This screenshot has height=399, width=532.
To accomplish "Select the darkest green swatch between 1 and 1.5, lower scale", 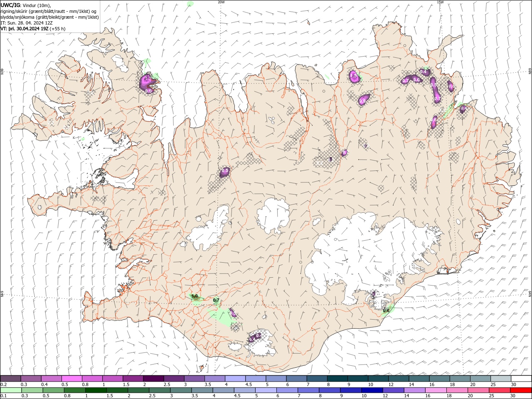I will pos(96,390).
